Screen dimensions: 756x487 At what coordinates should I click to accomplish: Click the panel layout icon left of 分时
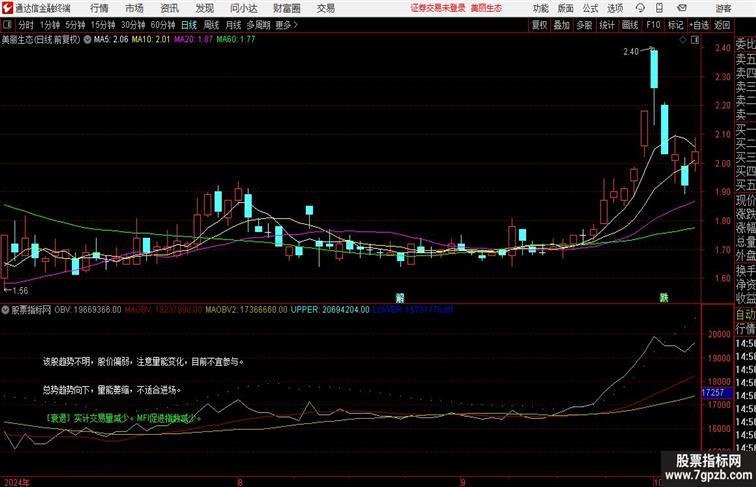click(7, 25)
